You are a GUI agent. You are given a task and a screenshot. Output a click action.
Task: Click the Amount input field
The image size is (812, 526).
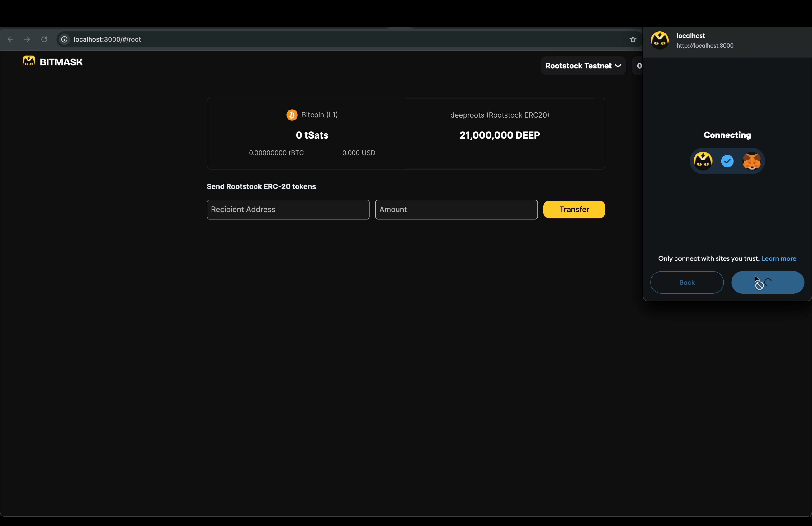click(456, 210)
